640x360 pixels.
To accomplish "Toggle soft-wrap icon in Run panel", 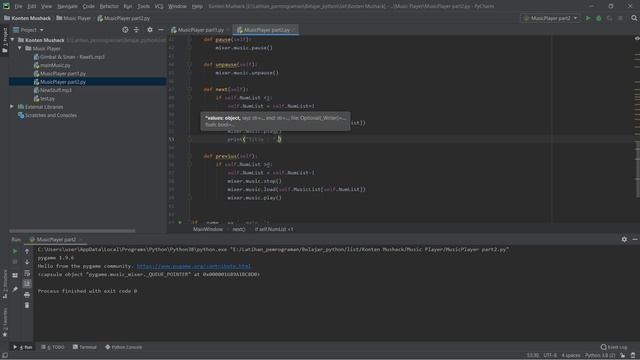I will pyautogui.click(x=27, y=273).
